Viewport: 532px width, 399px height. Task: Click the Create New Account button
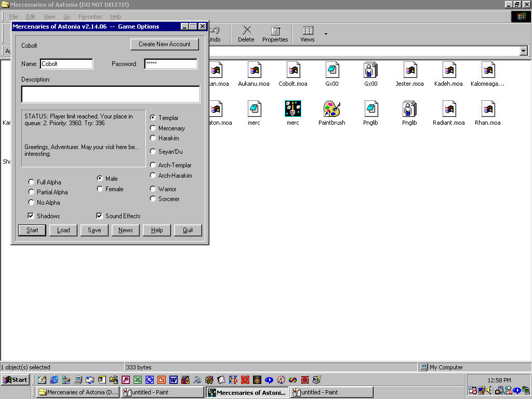(165, 44)
